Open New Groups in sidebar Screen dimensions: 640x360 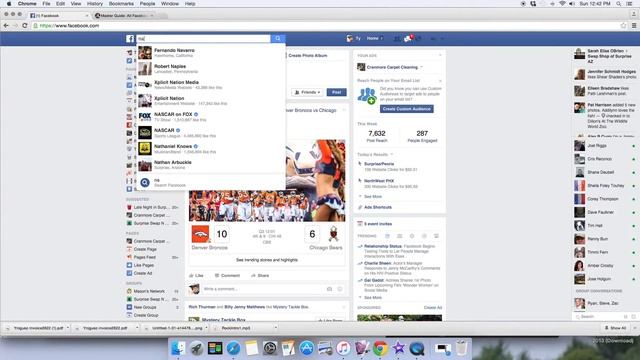(145, 307)
